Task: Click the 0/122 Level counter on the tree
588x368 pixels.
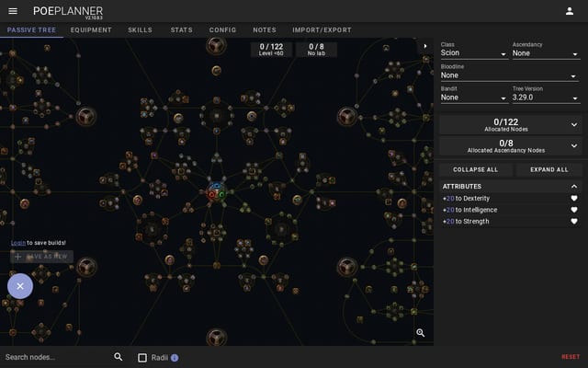Action: pos(271,49)
